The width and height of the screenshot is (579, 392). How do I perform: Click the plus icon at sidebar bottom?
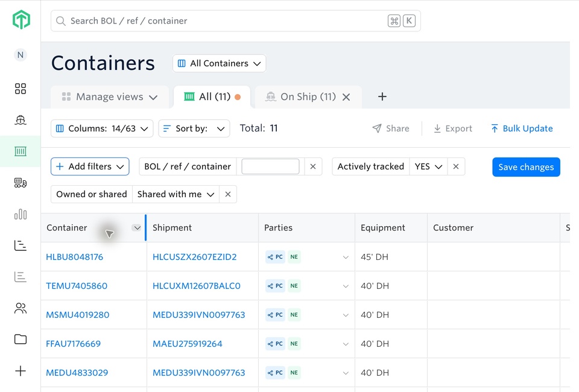coord(21,371)
